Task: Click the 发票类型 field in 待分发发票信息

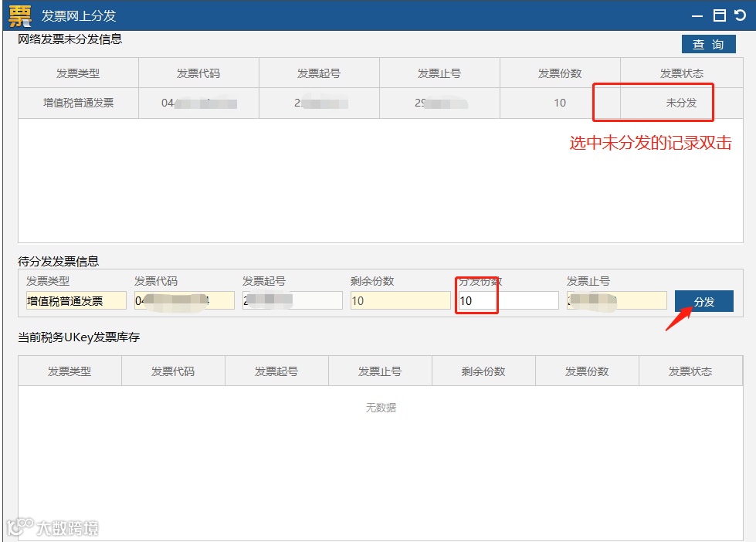Action: click(x=76, y=301)
